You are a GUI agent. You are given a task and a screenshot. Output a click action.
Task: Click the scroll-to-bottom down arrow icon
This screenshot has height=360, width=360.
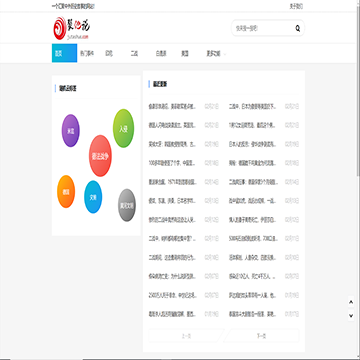351,315
